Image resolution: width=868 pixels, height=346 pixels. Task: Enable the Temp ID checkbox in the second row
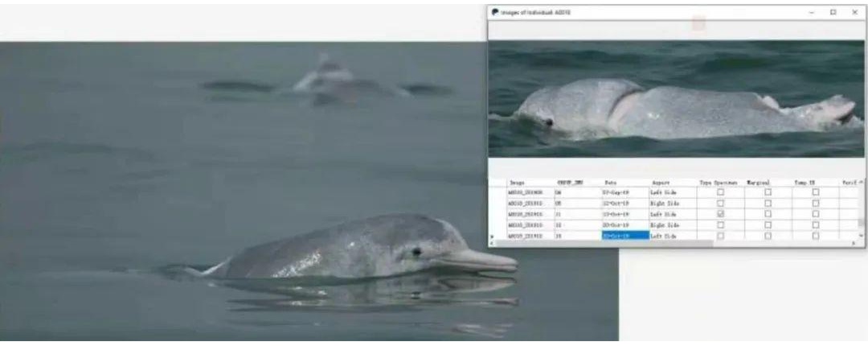(815, 204)
